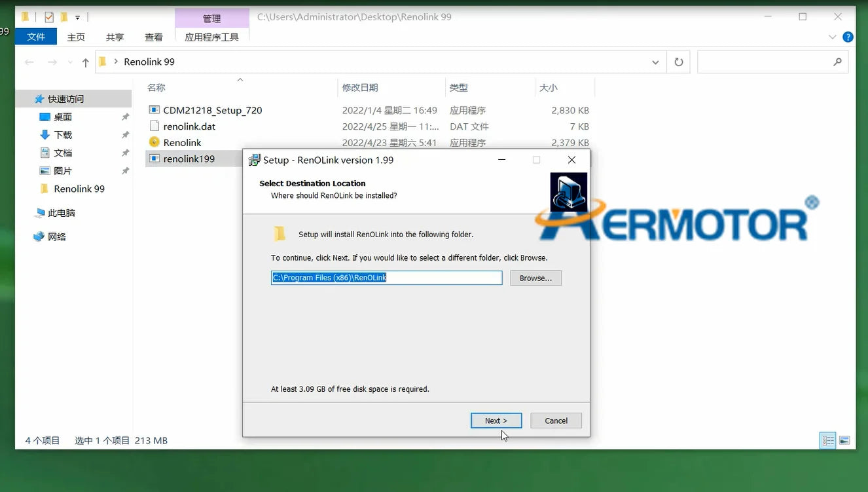Screen dimensions: 868x492
Task: Click the Renolink 99 breadcrumb in address bar
Action: coord(149,62)
